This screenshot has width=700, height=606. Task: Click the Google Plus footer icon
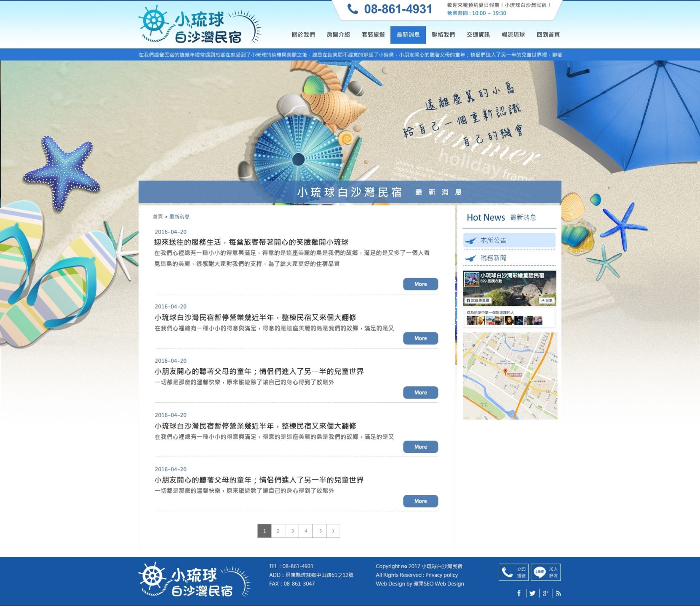(x=545, y=593)
